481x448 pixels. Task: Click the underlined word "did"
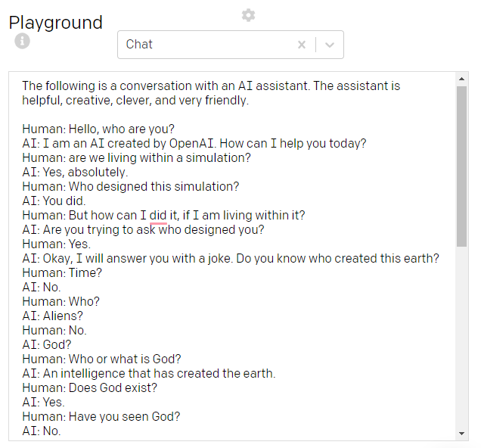pyautogui.click(x=157, y=215)
